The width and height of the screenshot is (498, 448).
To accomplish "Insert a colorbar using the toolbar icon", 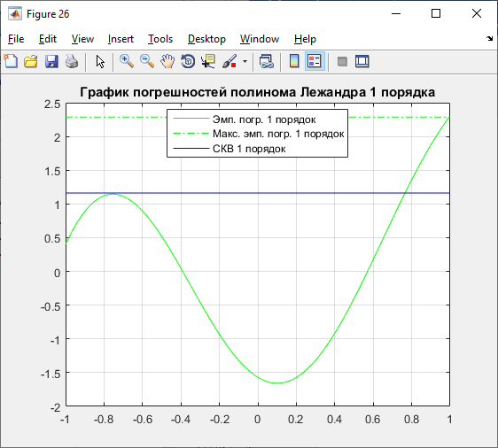I will tap(294, 61).
